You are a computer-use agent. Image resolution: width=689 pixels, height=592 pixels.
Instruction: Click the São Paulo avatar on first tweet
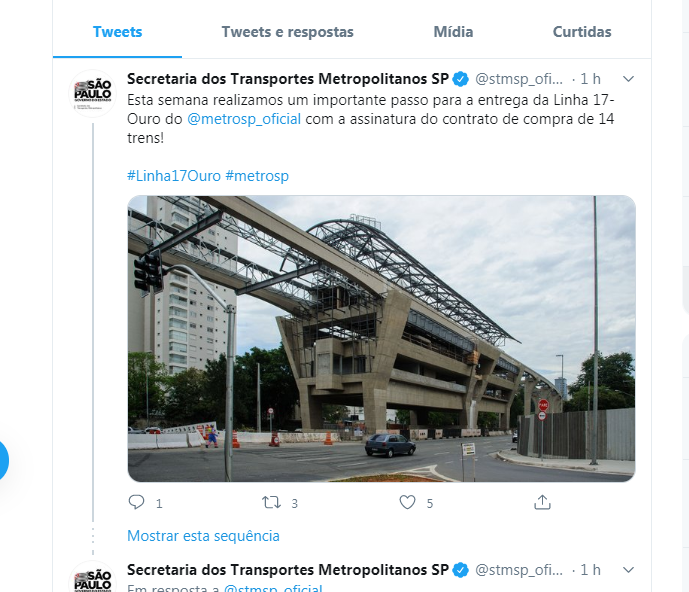coord(93,93)
